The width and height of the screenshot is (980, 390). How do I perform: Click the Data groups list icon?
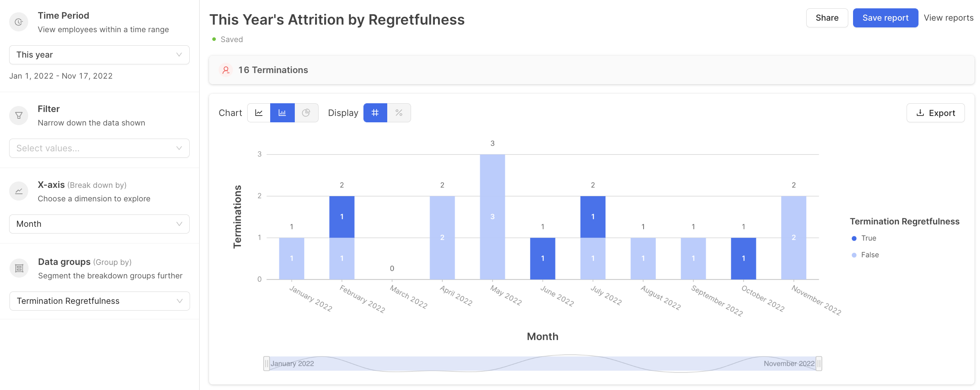pyautogui.click(x=19, y=268)
